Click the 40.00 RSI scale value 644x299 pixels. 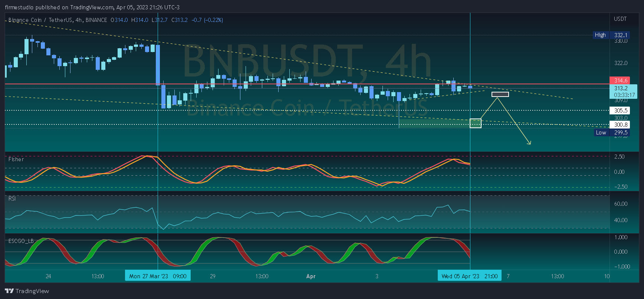[x=621, y=220]
